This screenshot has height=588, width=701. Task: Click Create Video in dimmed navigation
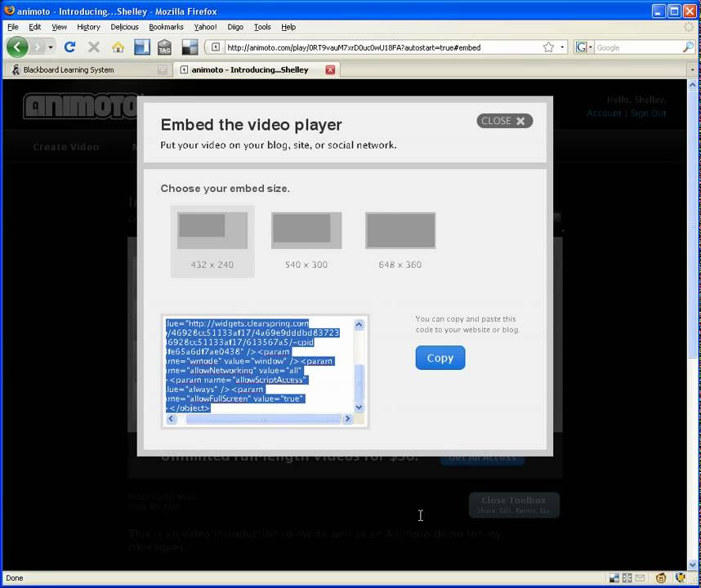(65, 147)
